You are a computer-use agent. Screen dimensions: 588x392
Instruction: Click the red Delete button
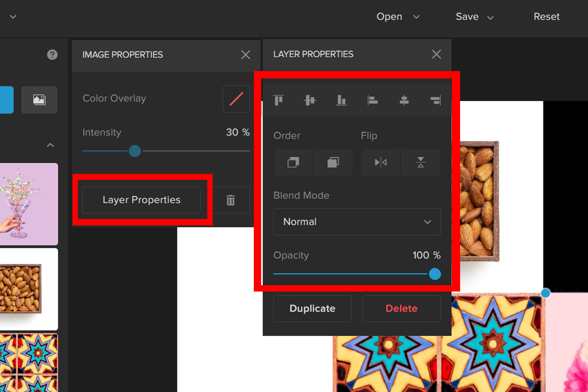401,309
